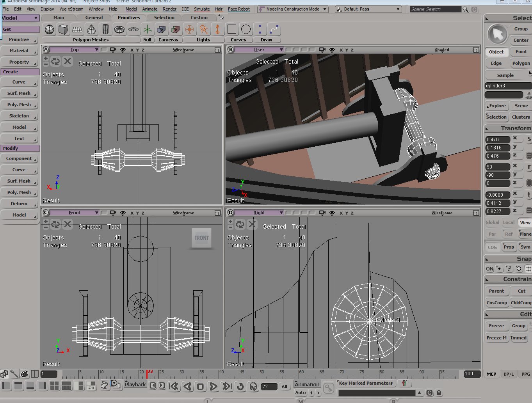The width and height of the screenshot is (532, 403).
Task: Create a polygon mesh sphere primitive
Action: tap(50, 29)
